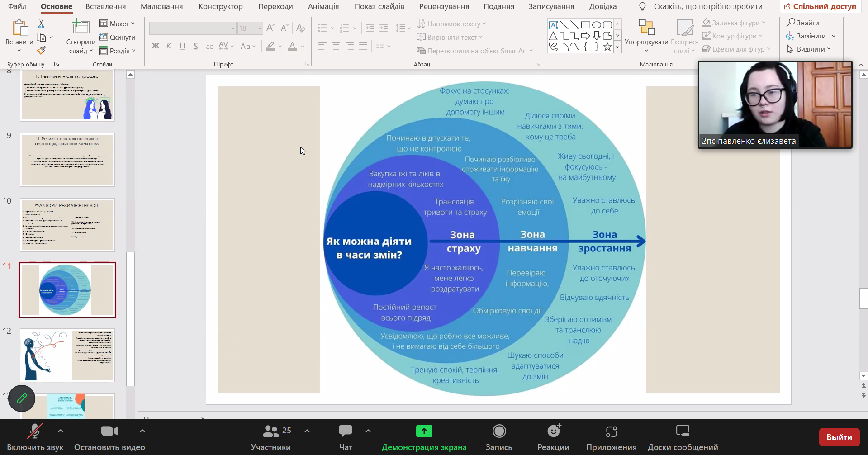The width and height of the screenshot is (868, 455).
Task: Click the Cut scissors icon
Action: coord(41,24)
